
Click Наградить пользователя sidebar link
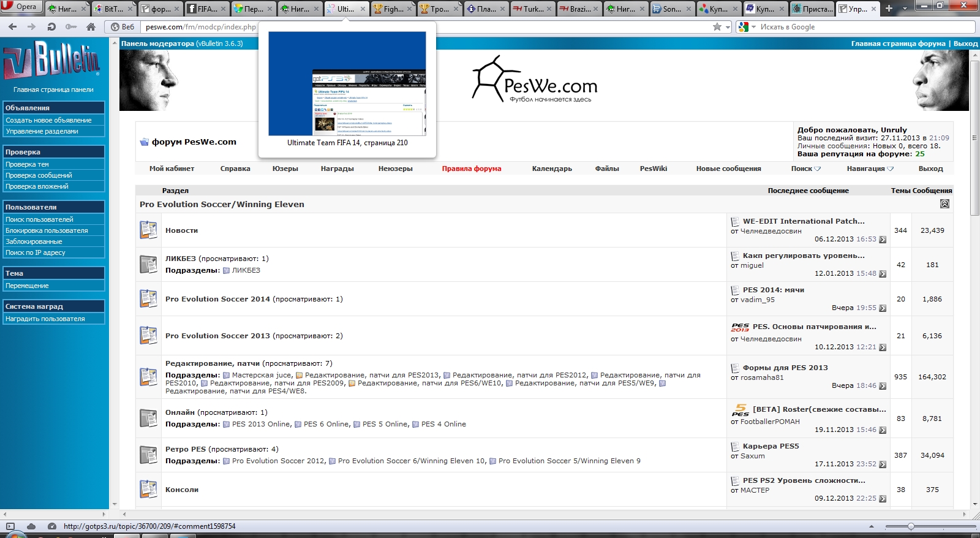[45, 319]
